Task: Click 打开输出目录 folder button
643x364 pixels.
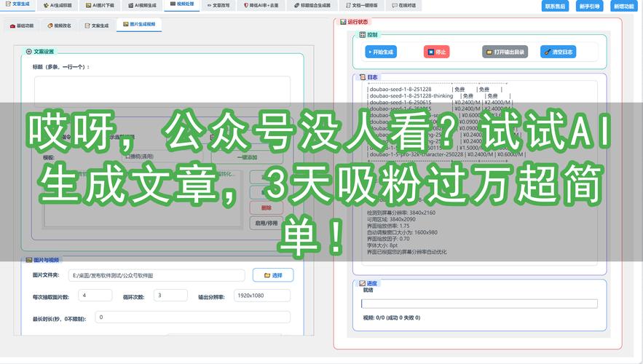Action: (x=505, y=52)
